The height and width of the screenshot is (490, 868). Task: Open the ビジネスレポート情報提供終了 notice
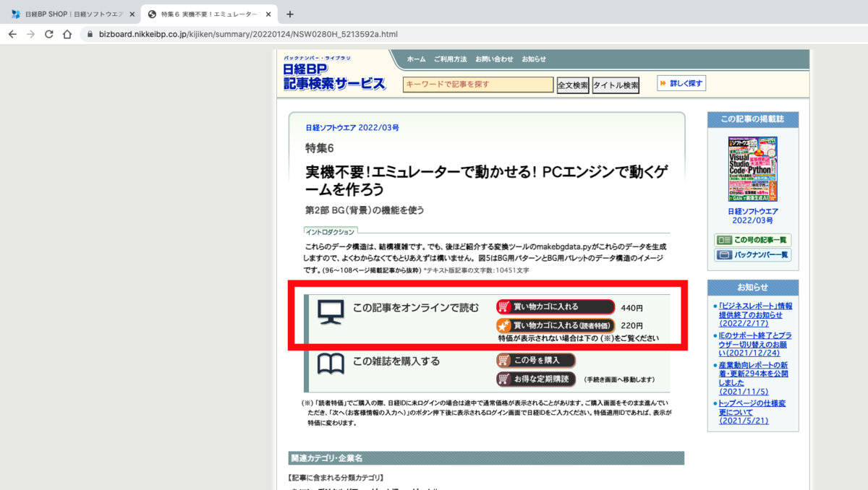click(x=755, y=314)
